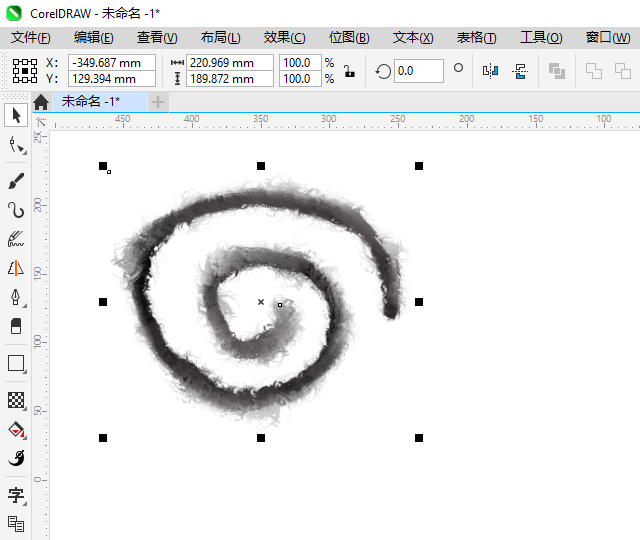This screenshot has height=540, width=640.
Task: Toggle the lock aspect ratio padlock
Action: tap(349, 71)
